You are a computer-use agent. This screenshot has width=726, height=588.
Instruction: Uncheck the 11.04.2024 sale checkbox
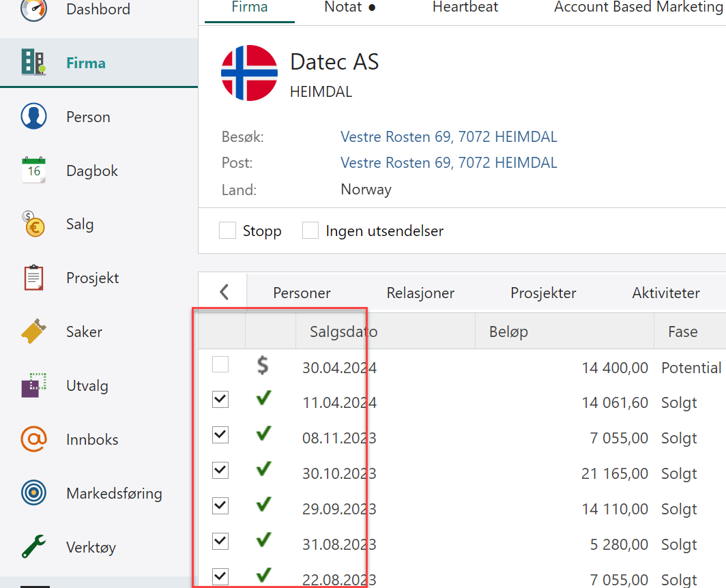(x=220, y=400)
